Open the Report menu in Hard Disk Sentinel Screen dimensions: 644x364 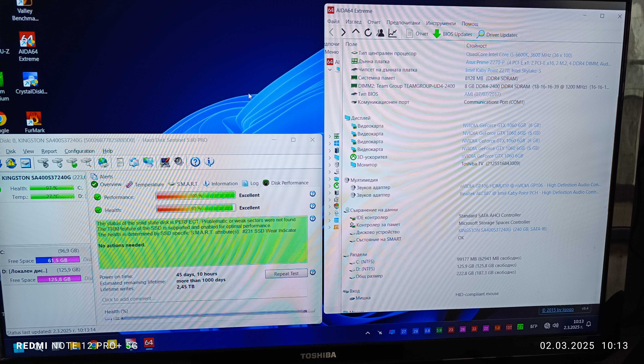click(x=49, y=151)
